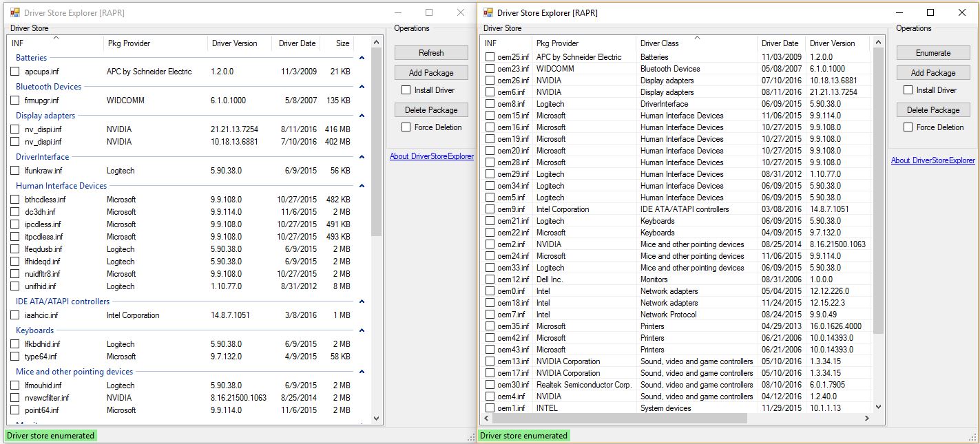Select the nvswcfilter.inf row name

tap(47, 398)
